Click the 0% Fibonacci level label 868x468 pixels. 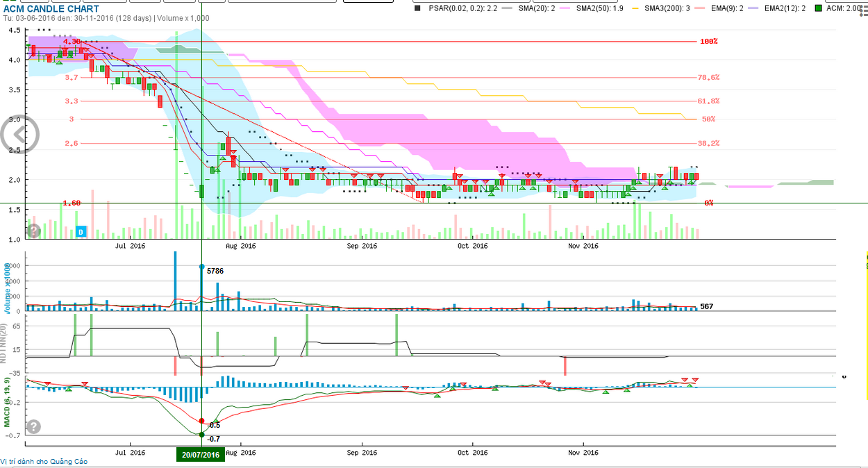[709, 203]
